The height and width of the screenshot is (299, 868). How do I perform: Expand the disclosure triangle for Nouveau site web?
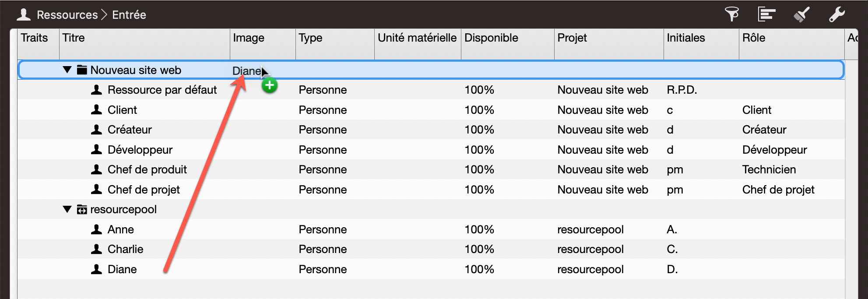tap(67, 70)
